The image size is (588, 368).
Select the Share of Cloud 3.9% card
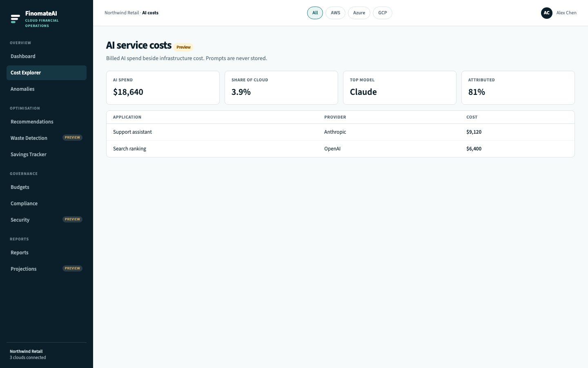coord(281,88)
